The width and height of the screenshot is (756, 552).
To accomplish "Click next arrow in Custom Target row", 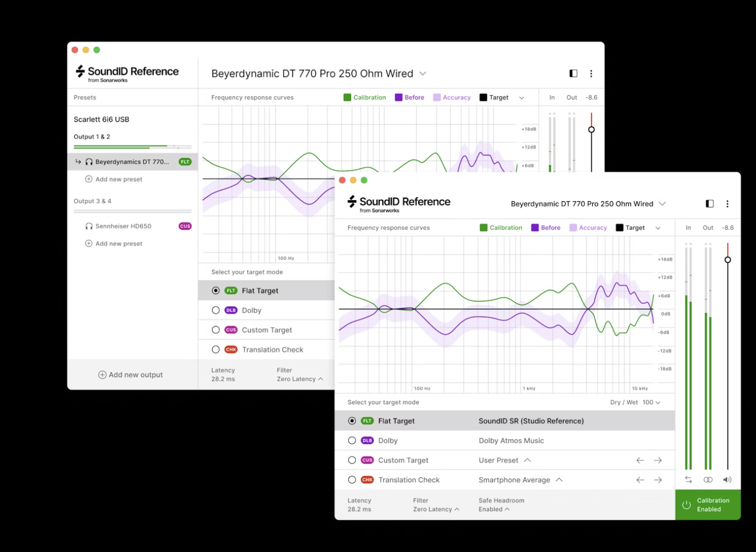I will tap(658, 460).
